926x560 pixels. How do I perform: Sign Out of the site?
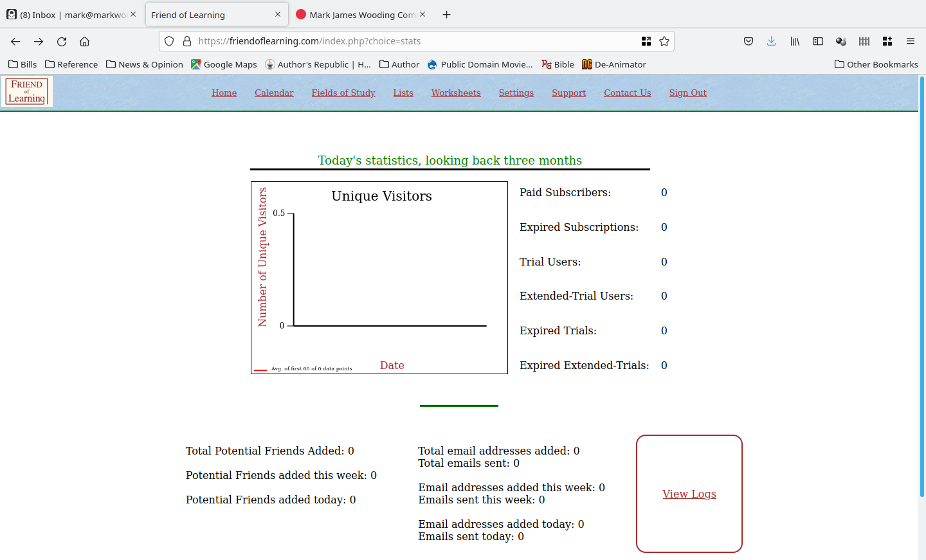[688, 93]
